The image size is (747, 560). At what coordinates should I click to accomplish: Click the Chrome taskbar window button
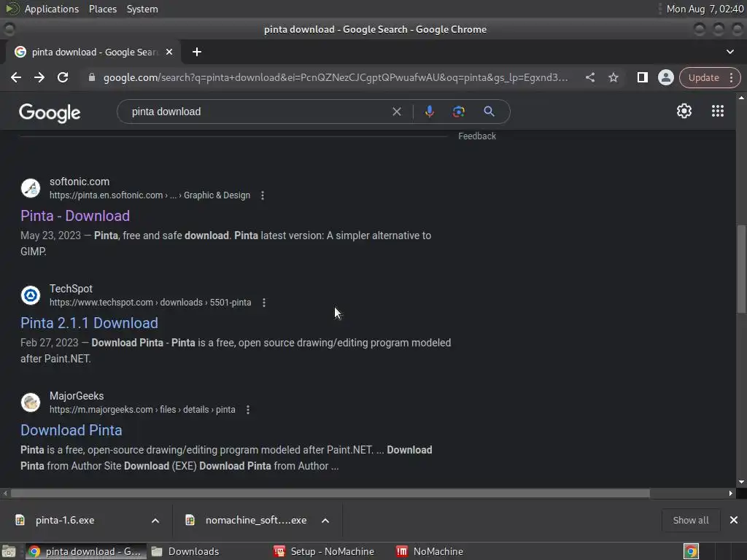coord(86,551)
